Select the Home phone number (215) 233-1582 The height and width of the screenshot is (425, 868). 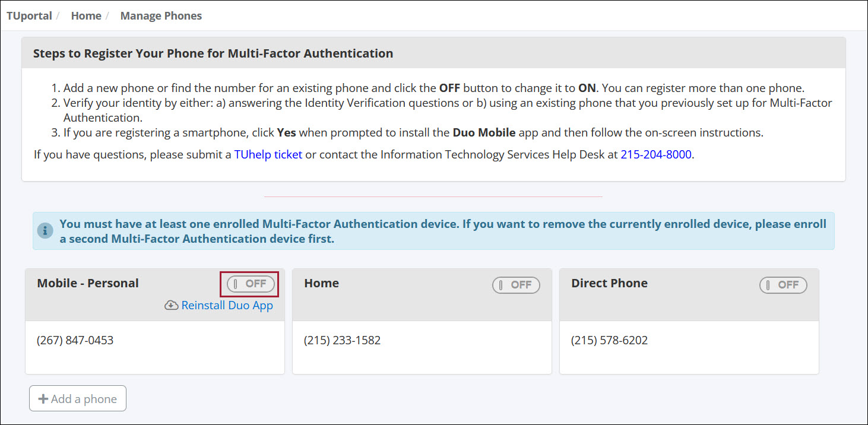[x=342, y=341]
